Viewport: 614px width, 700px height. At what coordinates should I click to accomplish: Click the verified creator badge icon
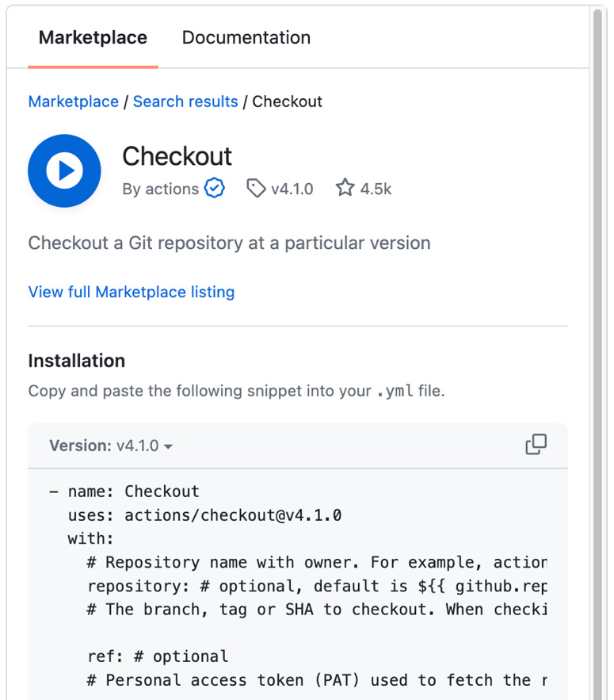pyautogui.click(x=214, y=188)
